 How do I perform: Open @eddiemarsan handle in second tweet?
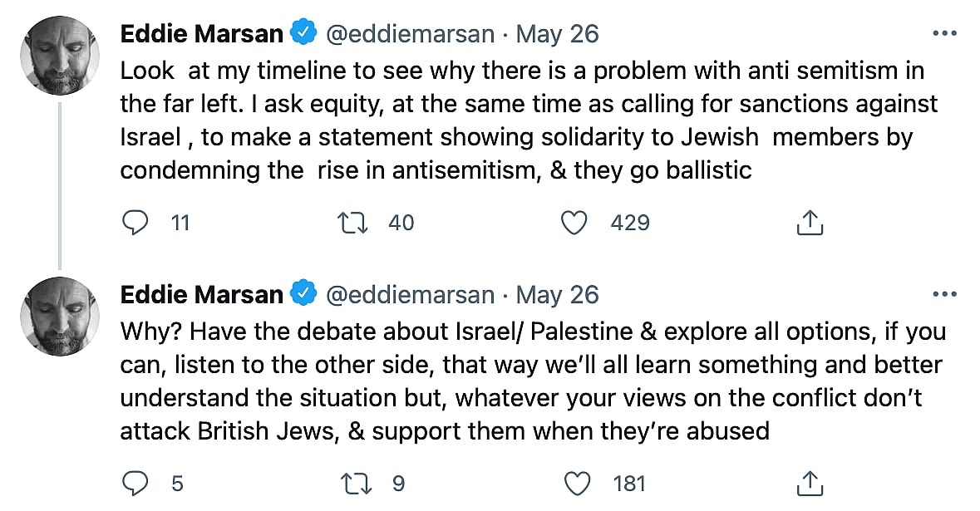[411, 294]
